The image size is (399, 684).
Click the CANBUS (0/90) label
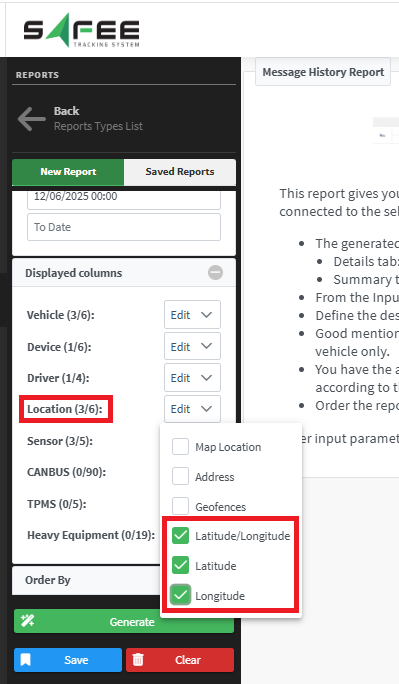click(x=66, y=472)
